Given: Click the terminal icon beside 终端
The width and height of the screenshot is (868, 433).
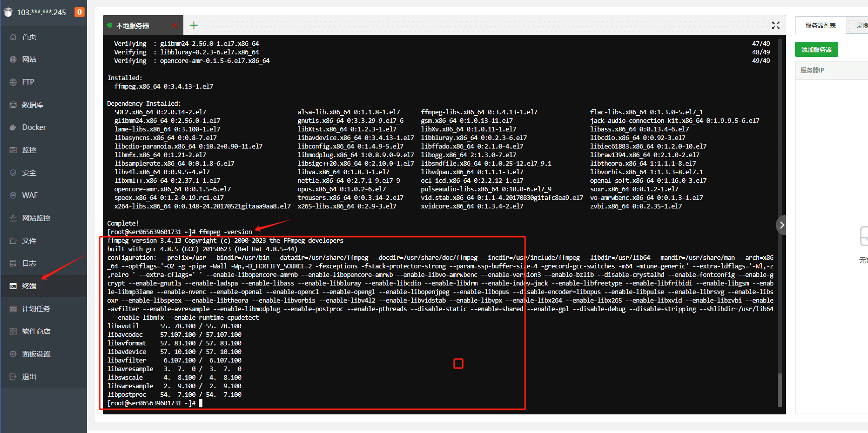Looking at the screenshot, I should [13, 286].
